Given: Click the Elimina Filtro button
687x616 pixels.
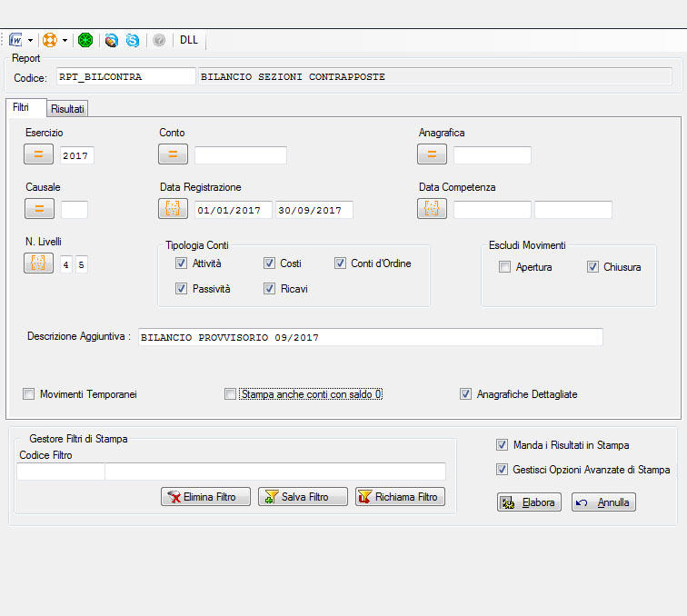Looking at the screenshot, I should click(x=206, y=497).
